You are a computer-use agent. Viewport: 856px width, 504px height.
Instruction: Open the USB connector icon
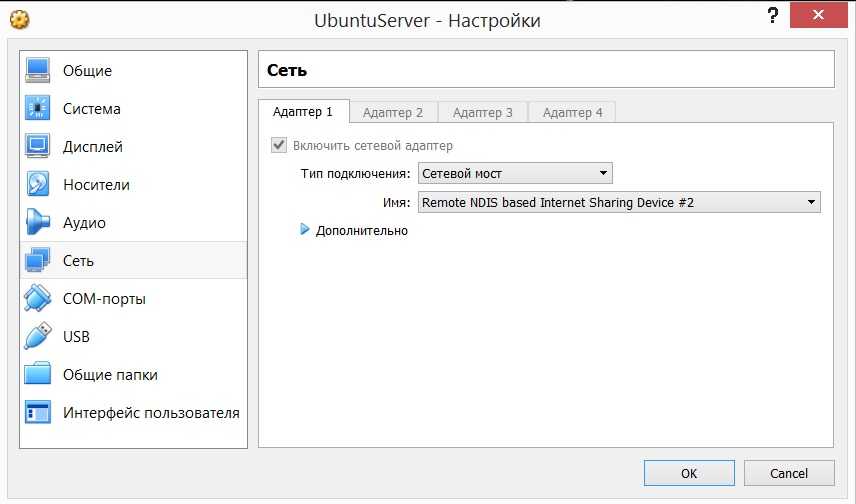tap(37, 337)
